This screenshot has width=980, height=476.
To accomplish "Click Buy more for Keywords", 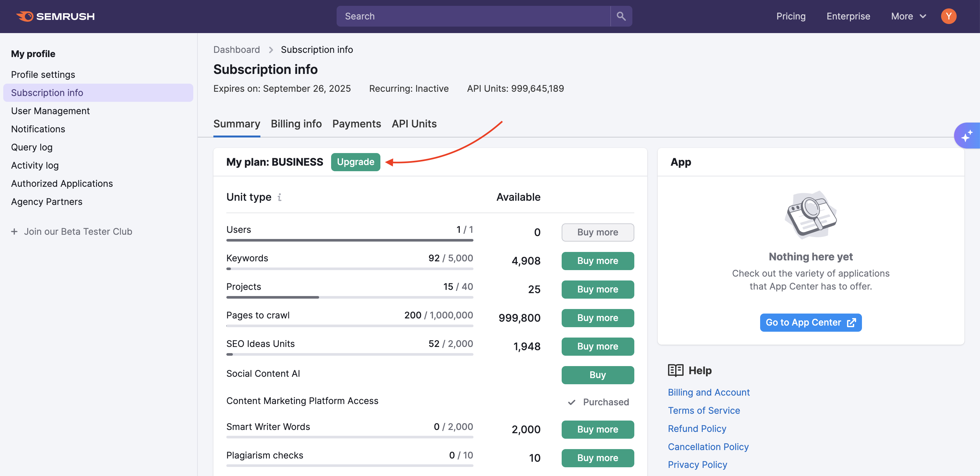I will click(597, 261).
